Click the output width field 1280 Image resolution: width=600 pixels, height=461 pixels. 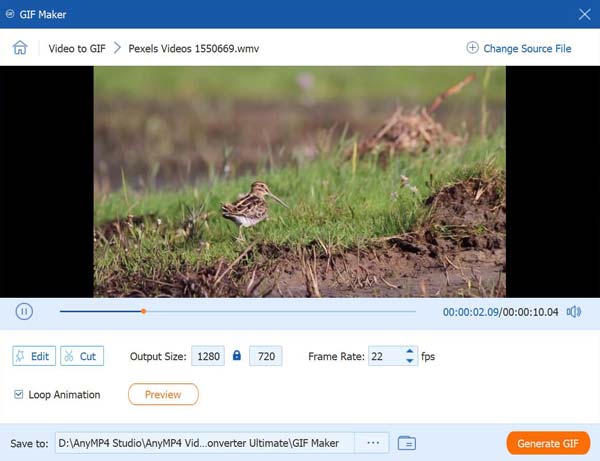(208, 356)
